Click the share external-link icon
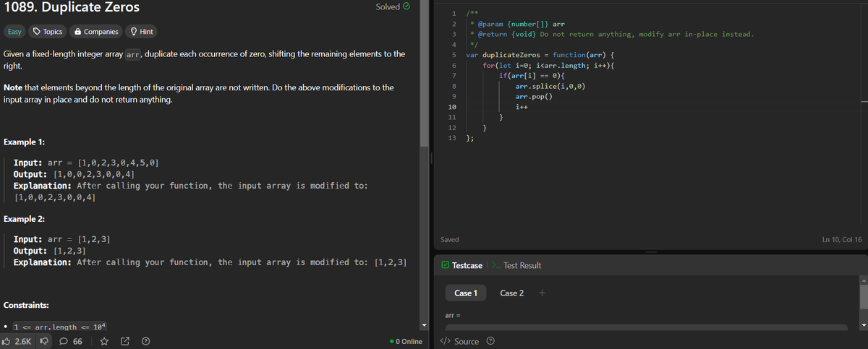The width and height of the screenshot is (868, 349). (x=126, y=341)
